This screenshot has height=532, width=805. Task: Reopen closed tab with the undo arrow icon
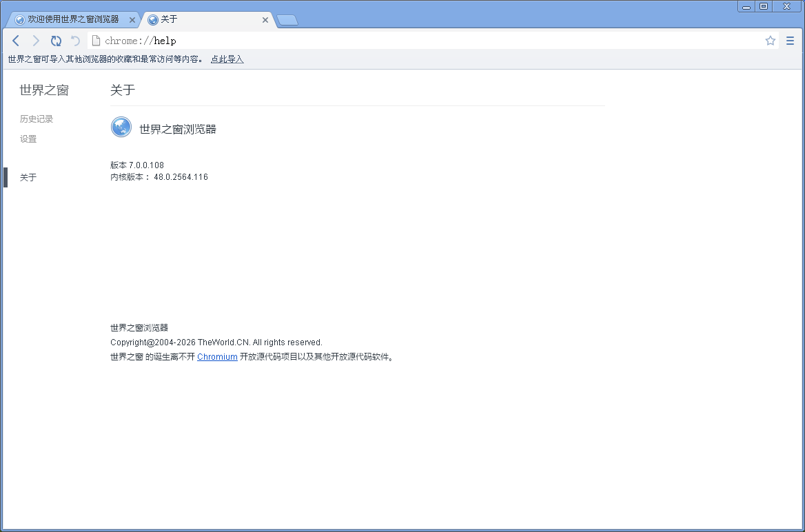click(75, 41)
